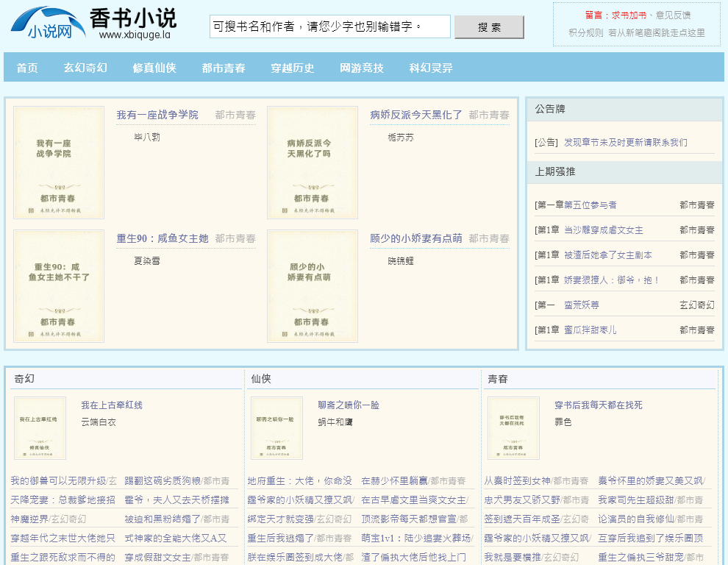Open the 意见反馈 feedback link
Image resolution: width=728 pixels, height=565 pixels.
(x=673, y=15)
